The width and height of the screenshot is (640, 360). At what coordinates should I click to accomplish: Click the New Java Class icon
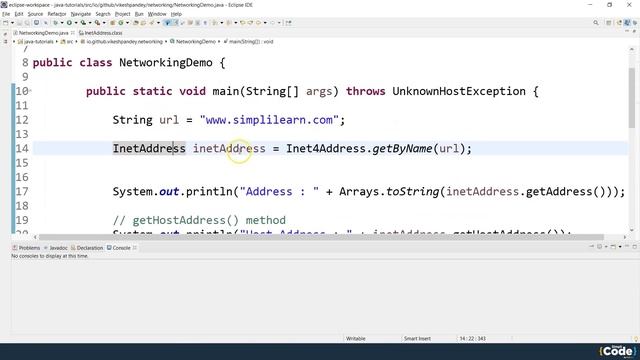click(x=121, y=22)
